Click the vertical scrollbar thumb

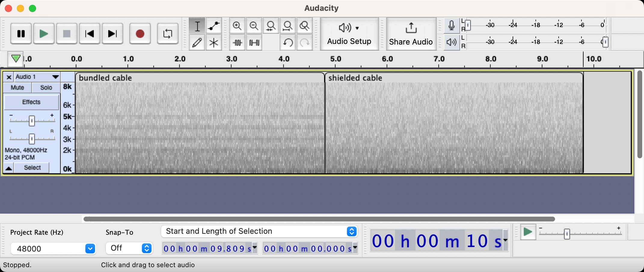pyautogui.click(x=640, y=114)
